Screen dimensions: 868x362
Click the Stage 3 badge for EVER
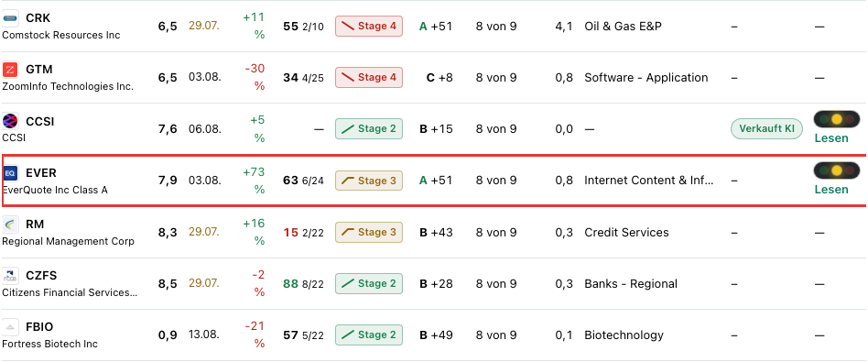point(369,181)
